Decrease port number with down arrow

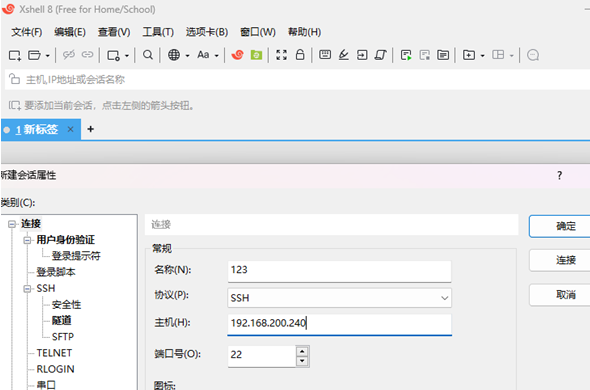pos(302,361)
